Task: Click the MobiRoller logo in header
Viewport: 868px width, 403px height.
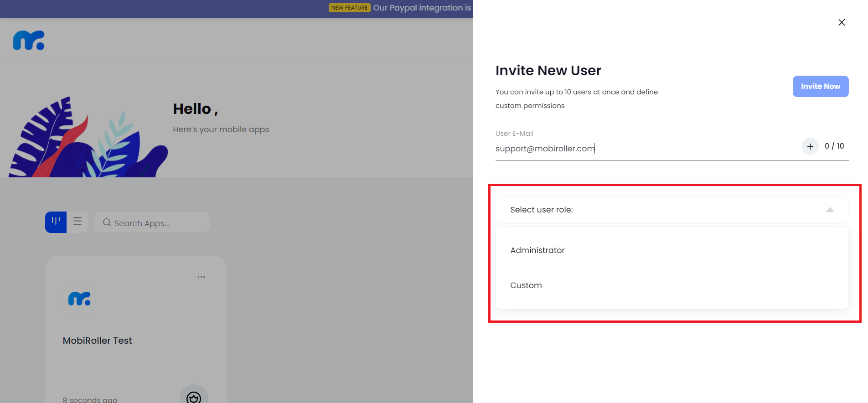Action: click(x=29, y=41)
